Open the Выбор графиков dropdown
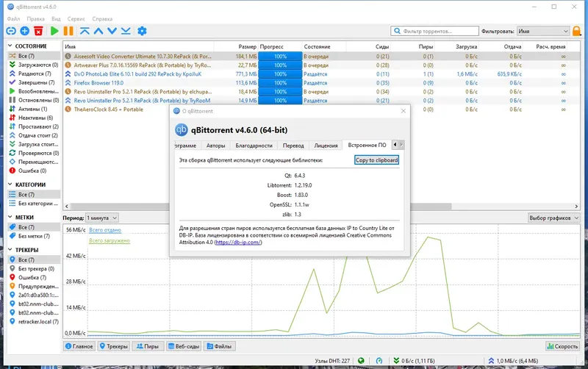The image size is (588, 369). coord(553,218)
